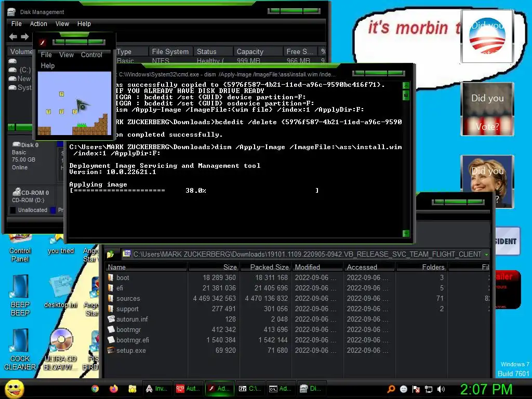Click the cmd window scrollbar thumb
The width and height of the screenshot is (532, 399).
(406, 96)
